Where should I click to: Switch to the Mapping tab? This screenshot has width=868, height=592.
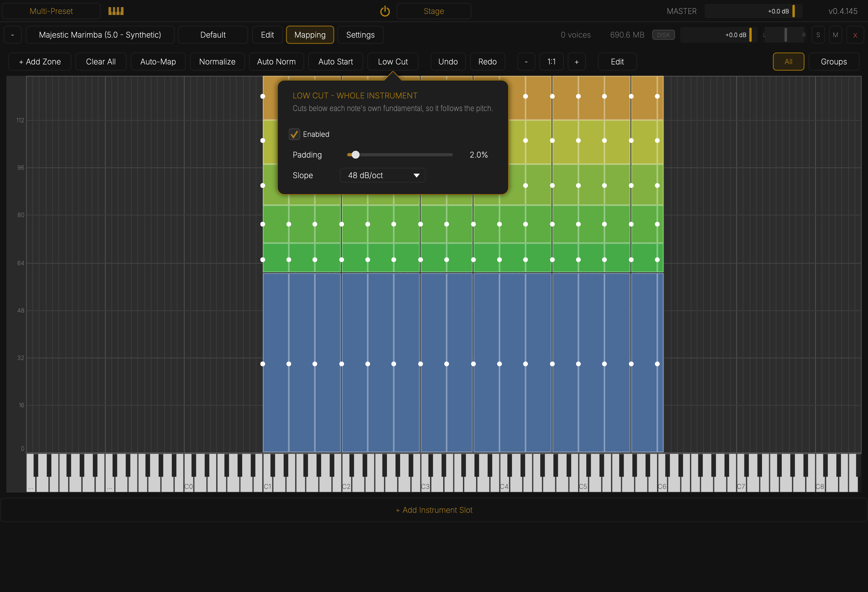tap(310, 35)
